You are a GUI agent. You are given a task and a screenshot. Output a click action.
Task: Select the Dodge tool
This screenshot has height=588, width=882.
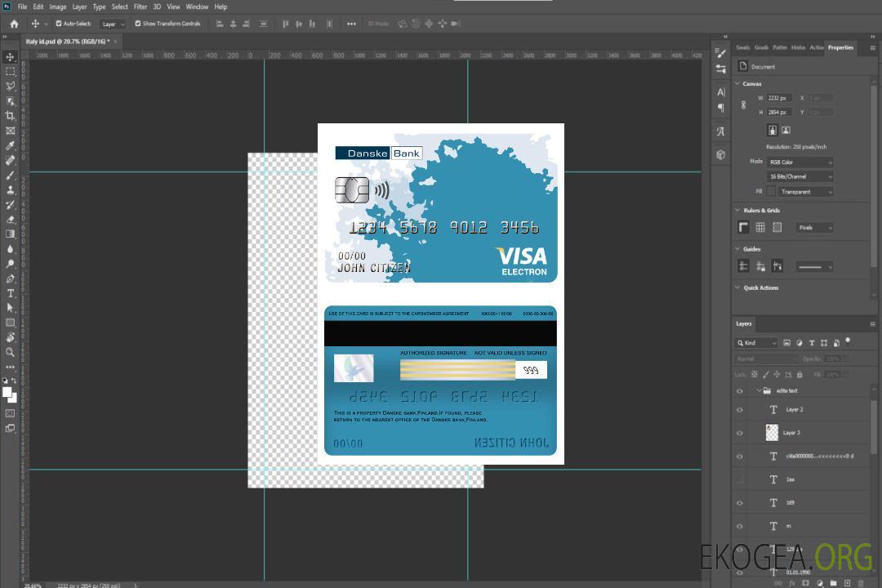click(x=10, y=263)
